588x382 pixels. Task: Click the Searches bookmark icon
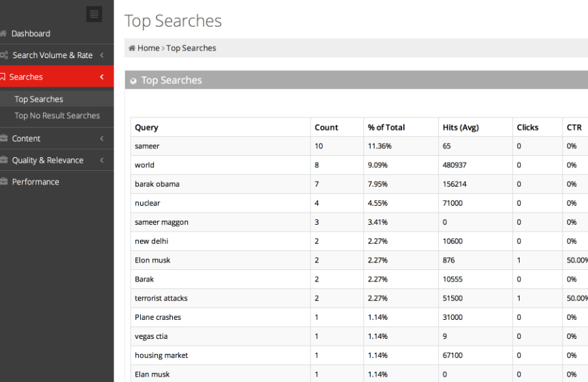tap(3, 77)
